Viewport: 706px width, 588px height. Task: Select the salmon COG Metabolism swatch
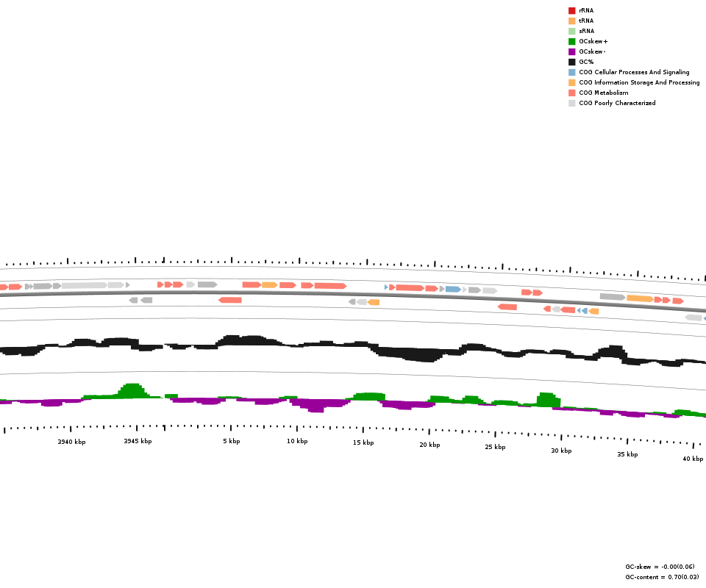[572, 93]
